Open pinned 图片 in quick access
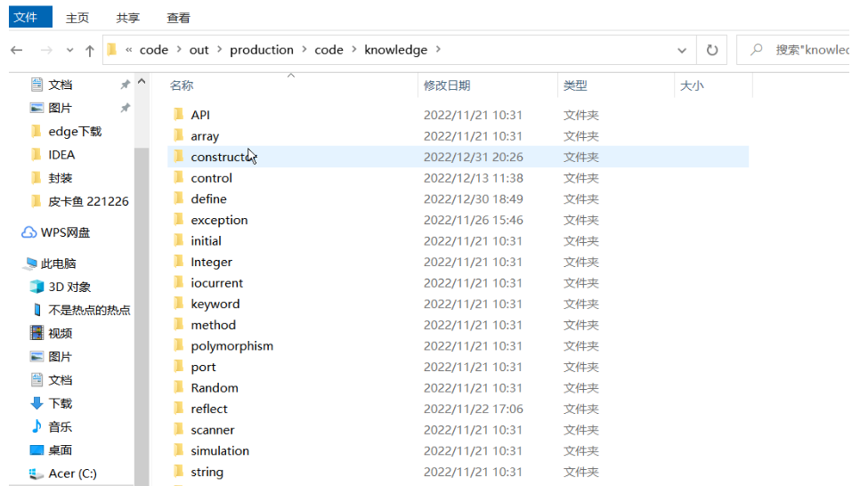The height and width of the screenshot is (486, 868). click(x=60, y=108)
